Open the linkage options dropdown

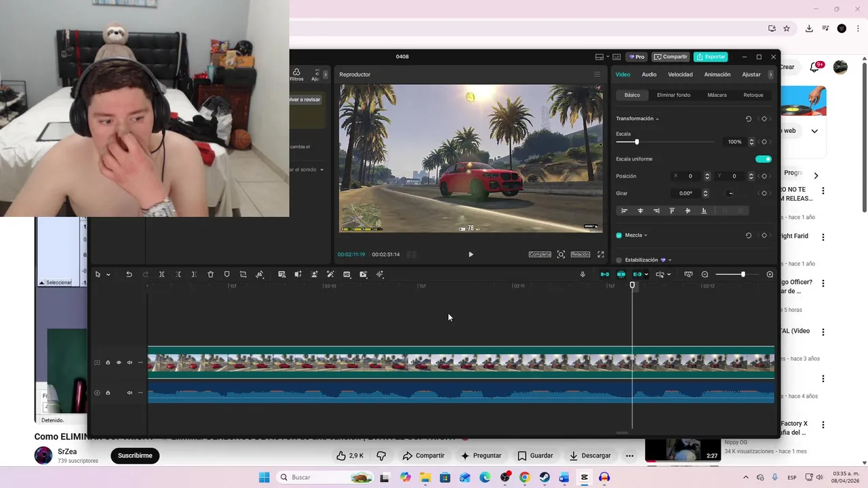[646, 274]
